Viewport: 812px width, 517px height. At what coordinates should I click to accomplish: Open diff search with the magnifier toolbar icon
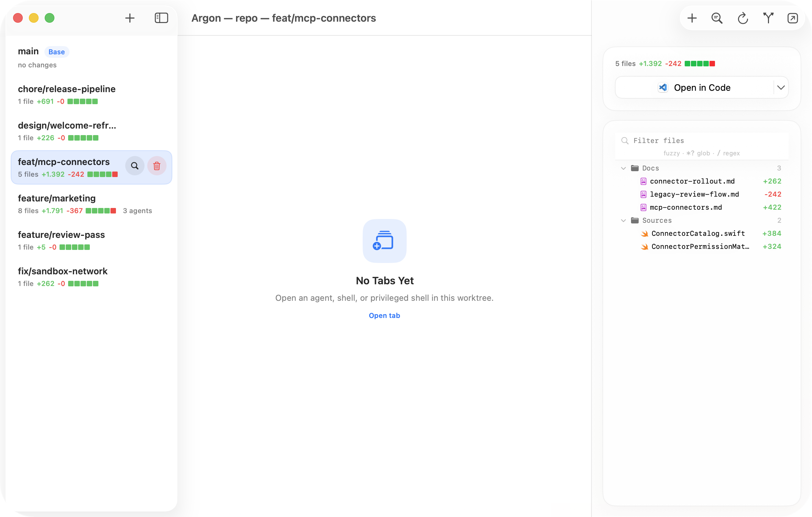[717, 18]
